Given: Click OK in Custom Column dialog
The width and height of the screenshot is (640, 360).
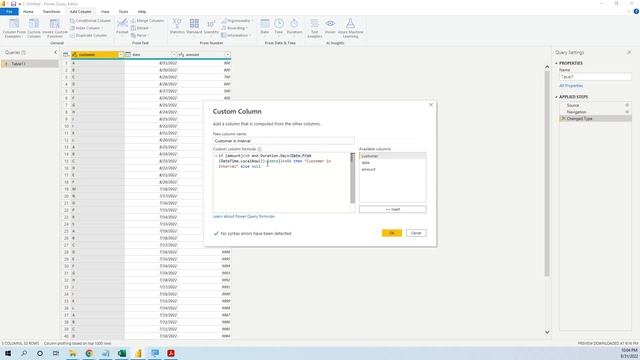Looking at the screenshot, I should 392,233.
